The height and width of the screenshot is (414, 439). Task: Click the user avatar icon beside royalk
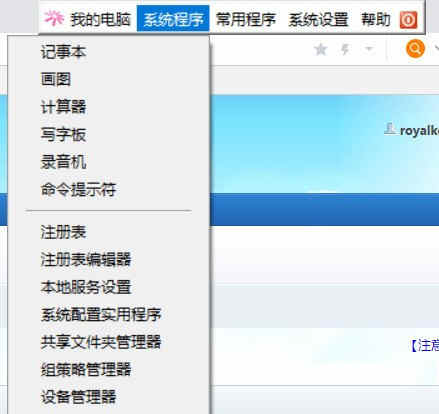pyautogui.click(x=389, y=129)
